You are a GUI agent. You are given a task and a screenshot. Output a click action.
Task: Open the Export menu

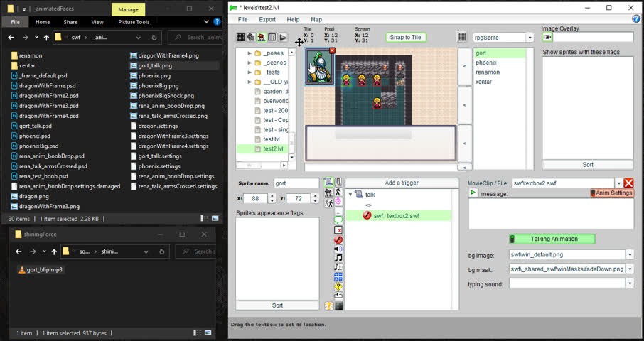[x=267, y=19]
